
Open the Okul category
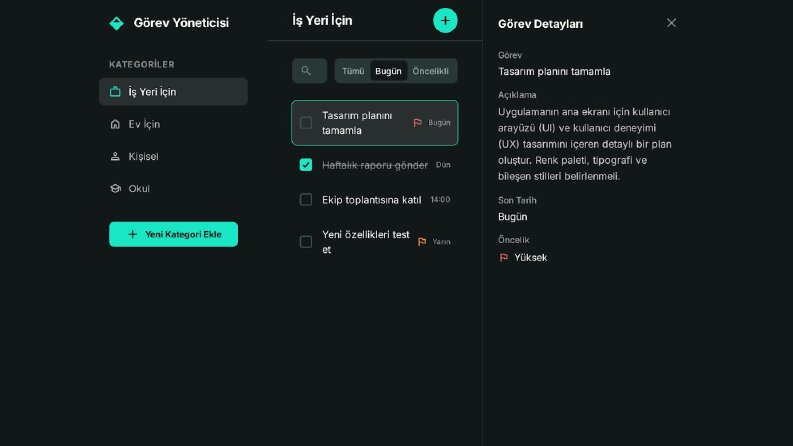point(173,188)
